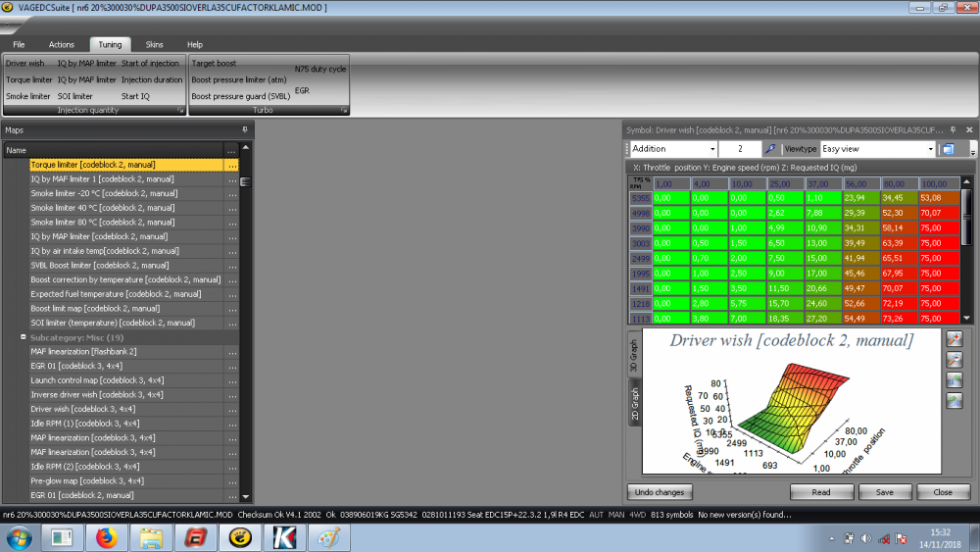
Task: Open Firefox from the Windows taskbar
Action: (106, 537)
